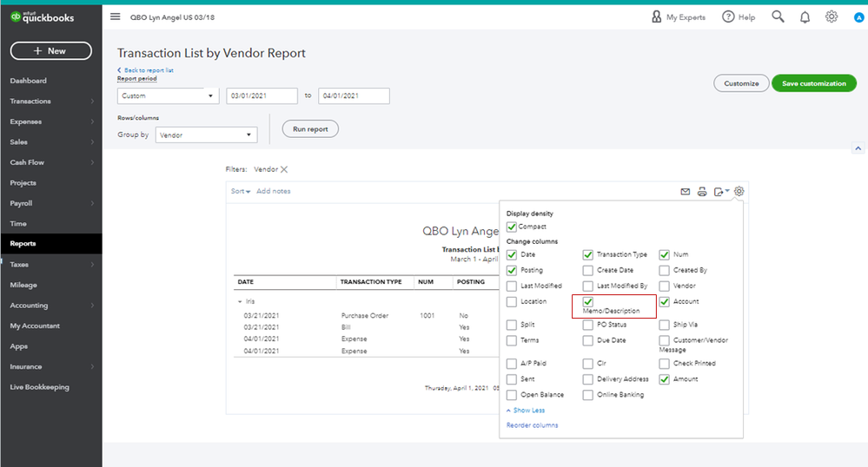This screenshot has height=467, width=868.
Task: Click the Reorder columns link
Action: coord(532,425)
